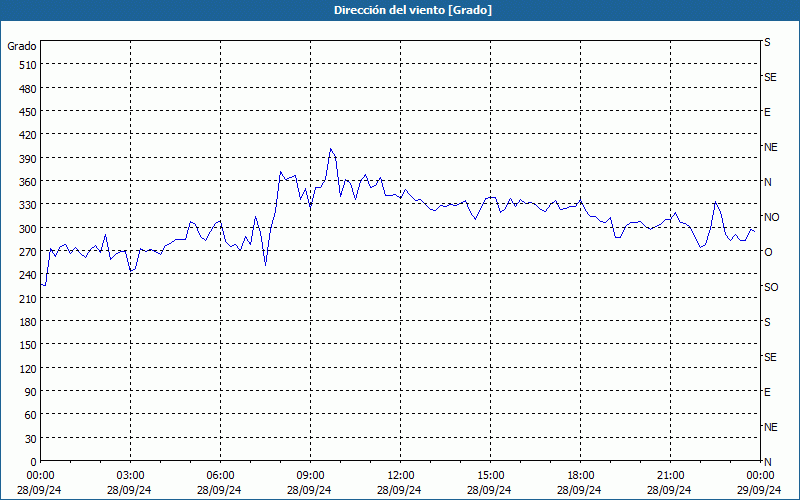This screenshot has width=800, height=500.
Task: Select the 480 y-axis value
Action: coord(28,88)
